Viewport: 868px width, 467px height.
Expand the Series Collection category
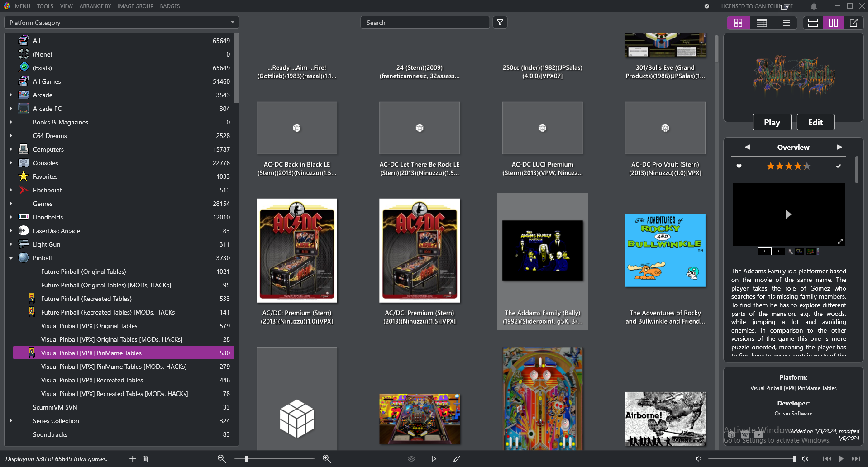[10, 421]
